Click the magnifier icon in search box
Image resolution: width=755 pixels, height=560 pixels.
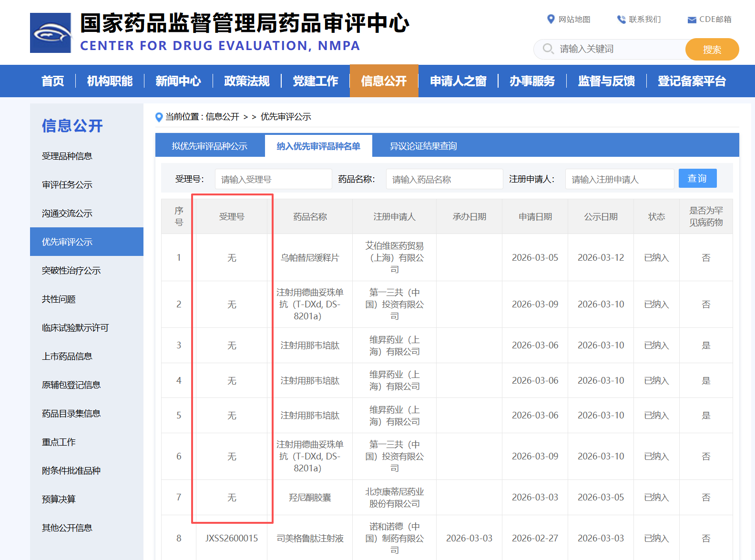click(548, 49)
